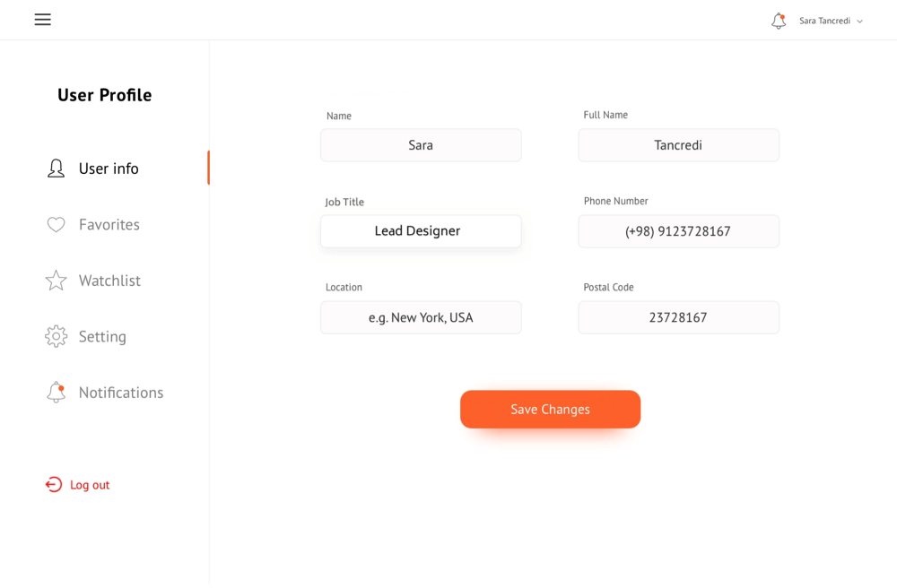Select the Postal Code field
This screenshot has width=897, height=588.
[678, 317]
